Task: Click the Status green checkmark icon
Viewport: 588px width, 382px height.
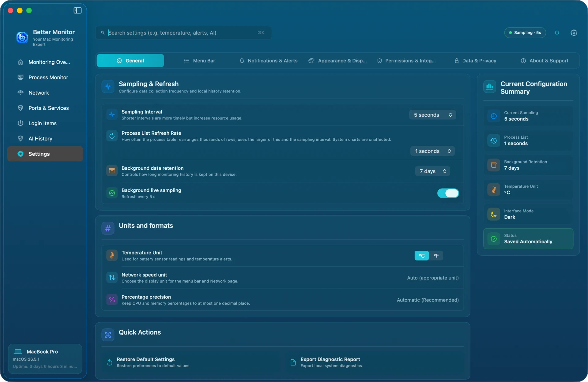Action: pos(494,239)
